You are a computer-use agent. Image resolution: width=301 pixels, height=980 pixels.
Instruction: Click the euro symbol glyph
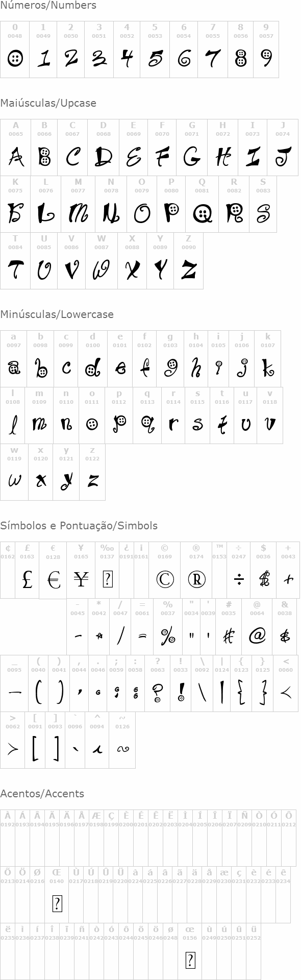[54, 580]
